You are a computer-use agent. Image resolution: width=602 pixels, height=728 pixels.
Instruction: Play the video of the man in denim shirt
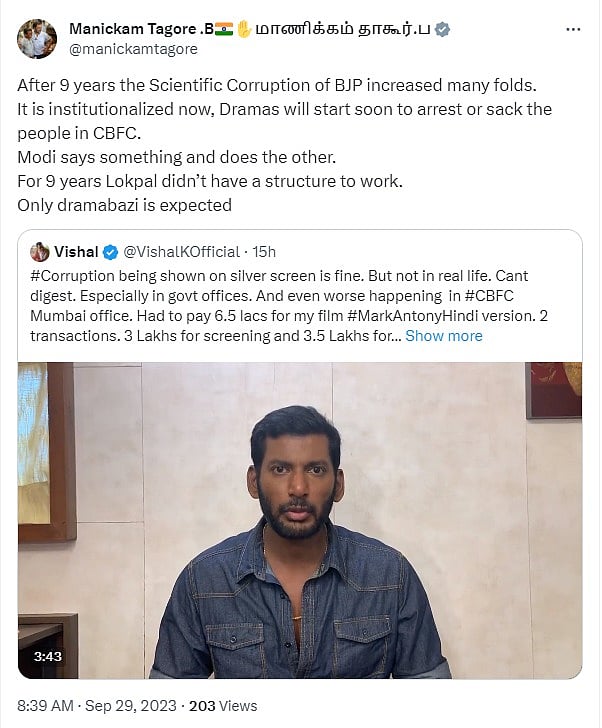point(300,520)
